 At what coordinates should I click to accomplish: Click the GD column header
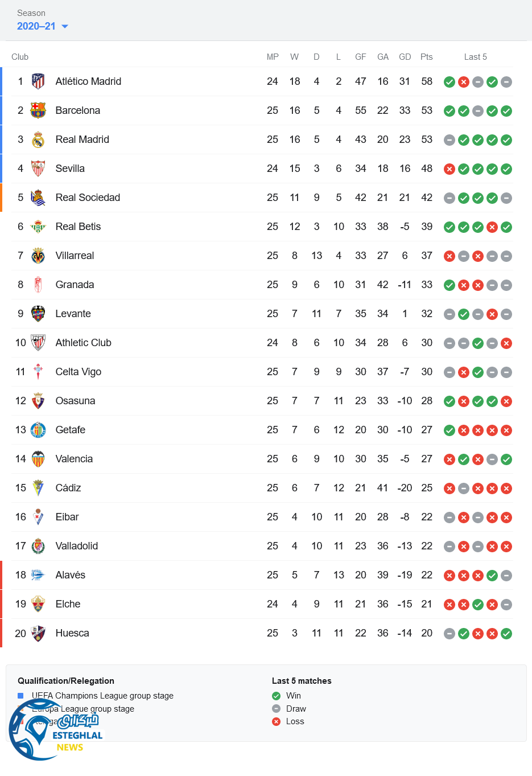[405, 57]
